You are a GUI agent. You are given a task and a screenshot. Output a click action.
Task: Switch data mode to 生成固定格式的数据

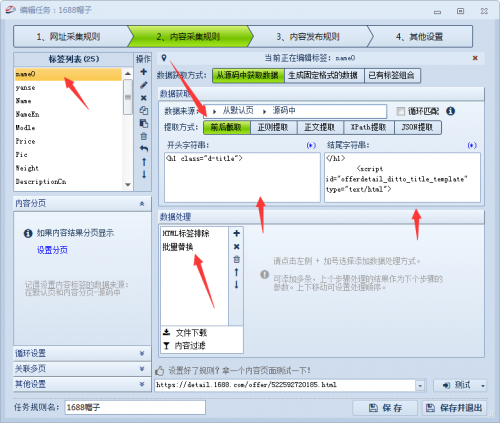click(322, 75)
